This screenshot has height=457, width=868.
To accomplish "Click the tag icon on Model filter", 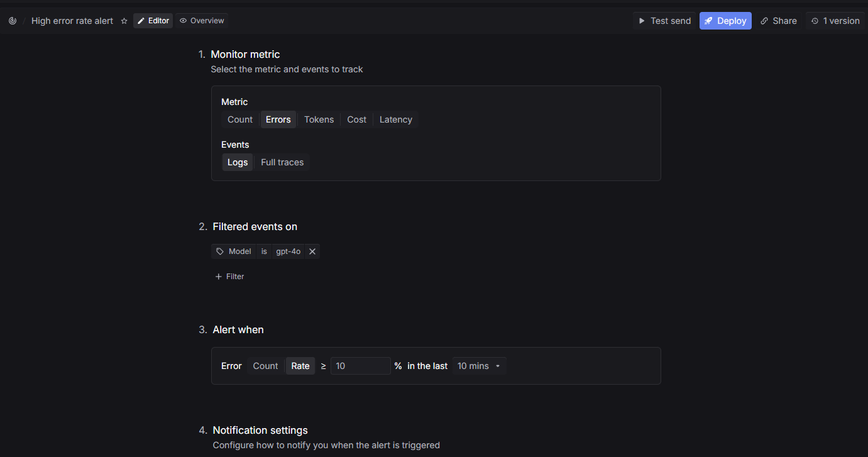I will 220,251.
